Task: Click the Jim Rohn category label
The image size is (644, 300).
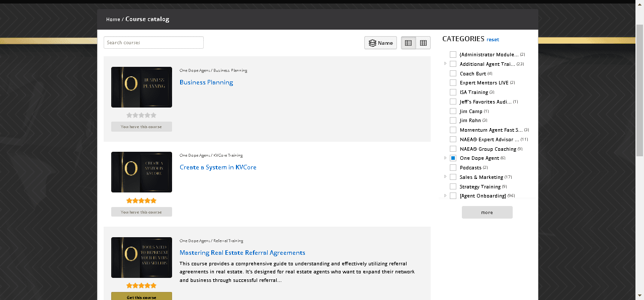Action: [470, 121]
